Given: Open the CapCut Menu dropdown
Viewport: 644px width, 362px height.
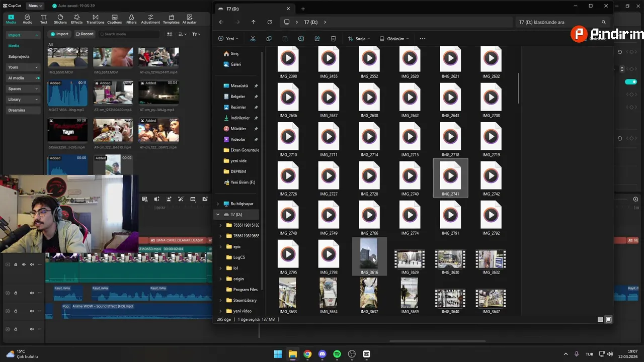Looking at the screenshot, I should tap(35, 6).
